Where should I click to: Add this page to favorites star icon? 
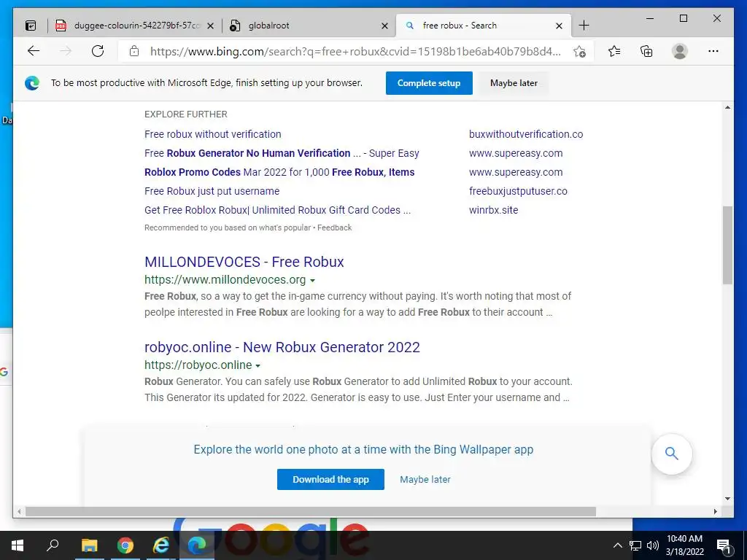[x=579, y=52]
